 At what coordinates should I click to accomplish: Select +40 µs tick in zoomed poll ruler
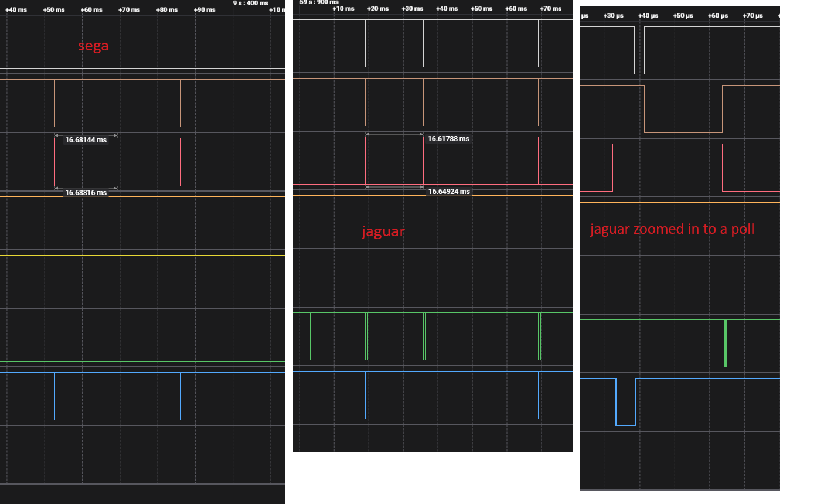pos(648,16)
